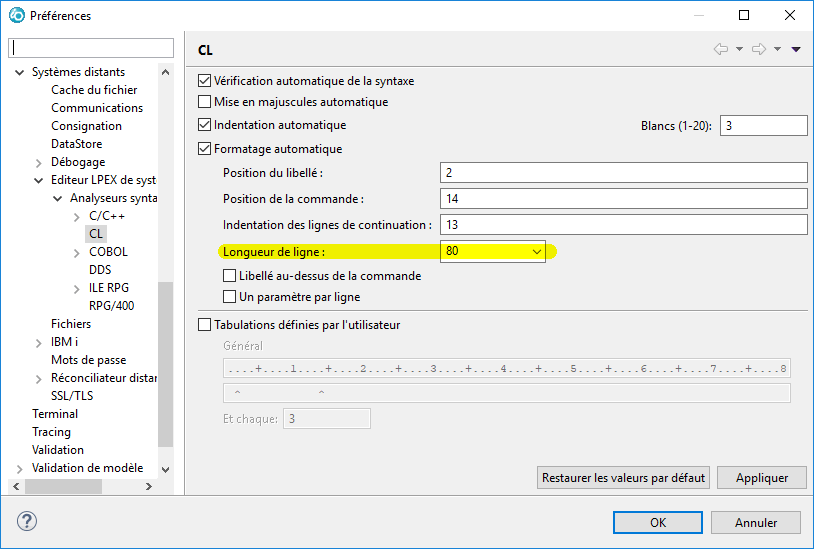
Task: Click the back navigation arrow icon
Action: click(721, 49)
